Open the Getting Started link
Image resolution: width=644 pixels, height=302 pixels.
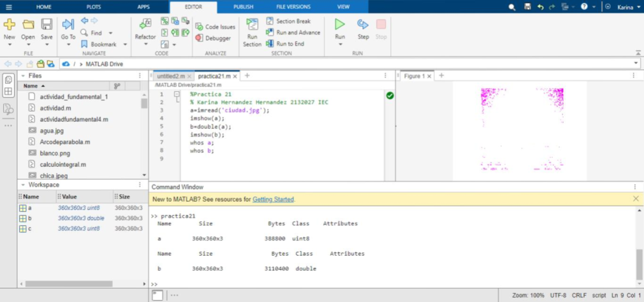[273, 199]
